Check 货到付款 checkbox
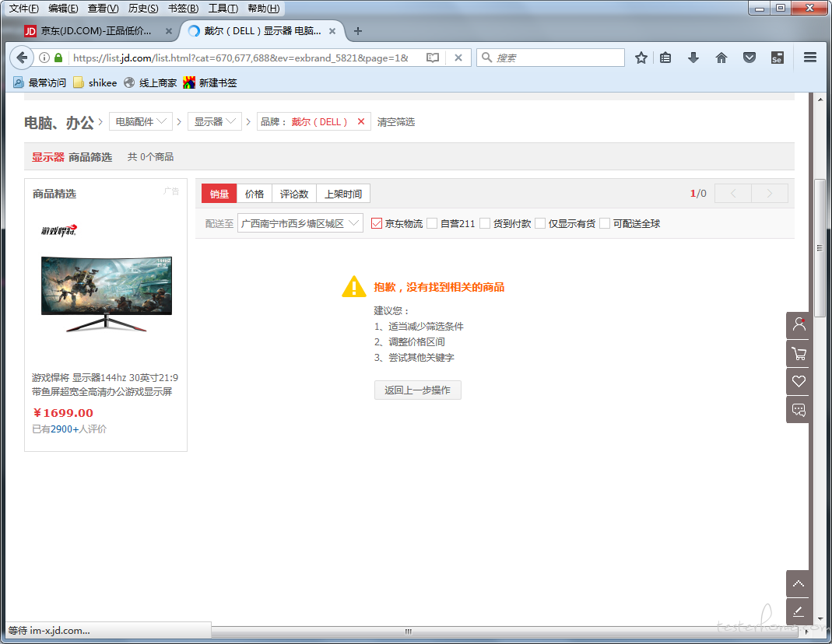 point(484,224)
